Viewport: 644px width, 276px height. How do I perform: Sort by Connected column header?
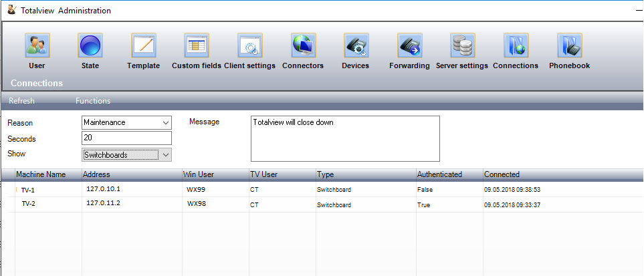(x=564, y=174)
